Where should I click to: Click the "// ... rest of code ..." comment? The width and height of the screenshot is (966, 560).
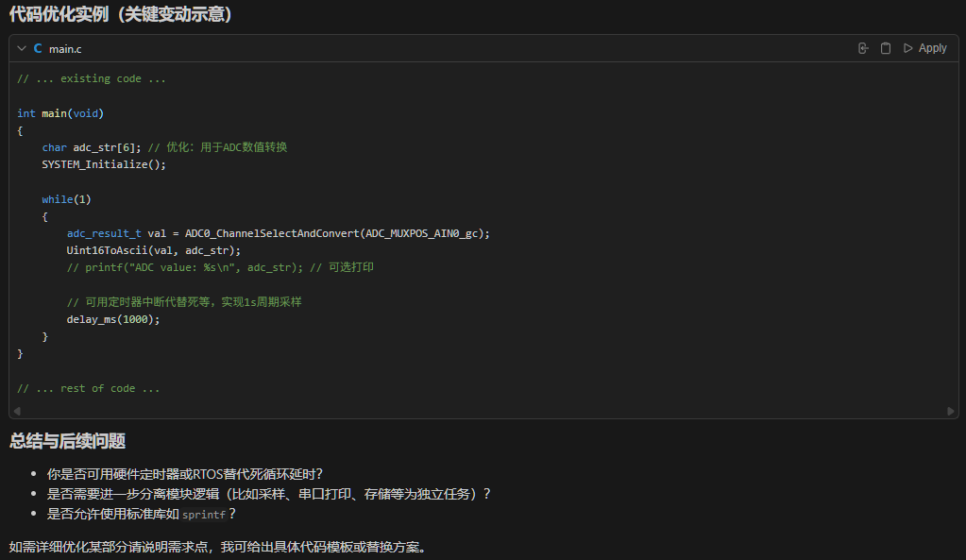[x=88, y=389]
